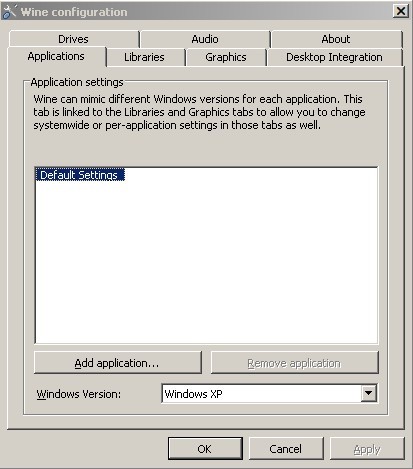413x469 pixels.
Task: Go to the About tab
Action: [336, 39]
